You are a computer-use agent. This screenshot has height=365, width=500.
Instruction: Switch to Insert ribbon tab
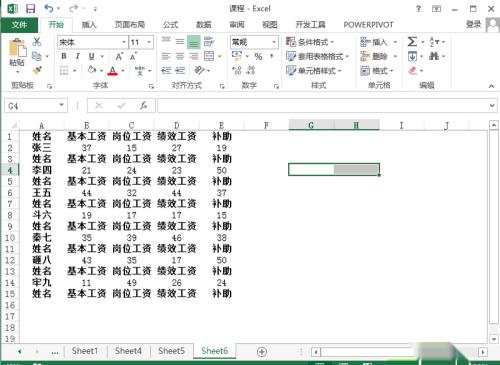(89, 25)
